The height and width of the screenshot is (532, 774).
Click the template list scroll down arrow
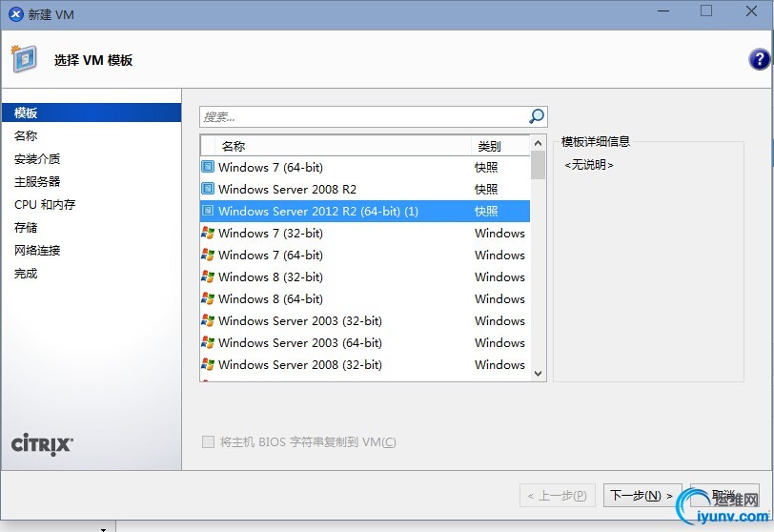(x=538, y=374)
